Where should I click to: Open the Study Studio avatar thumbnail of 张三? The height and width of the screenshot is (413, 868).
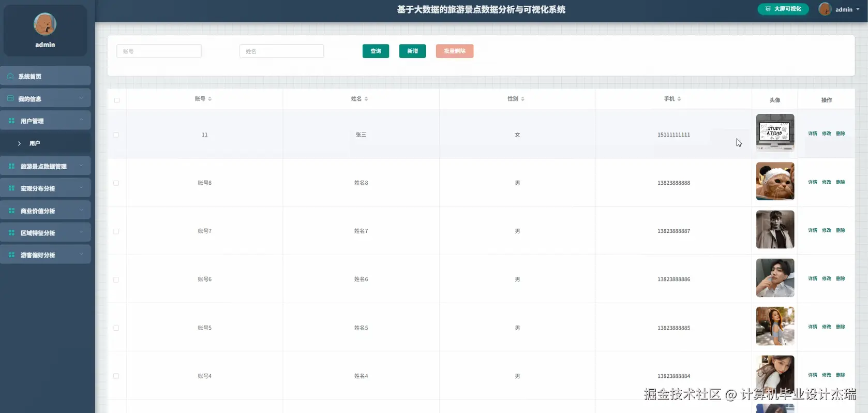(x=775, y=133)
